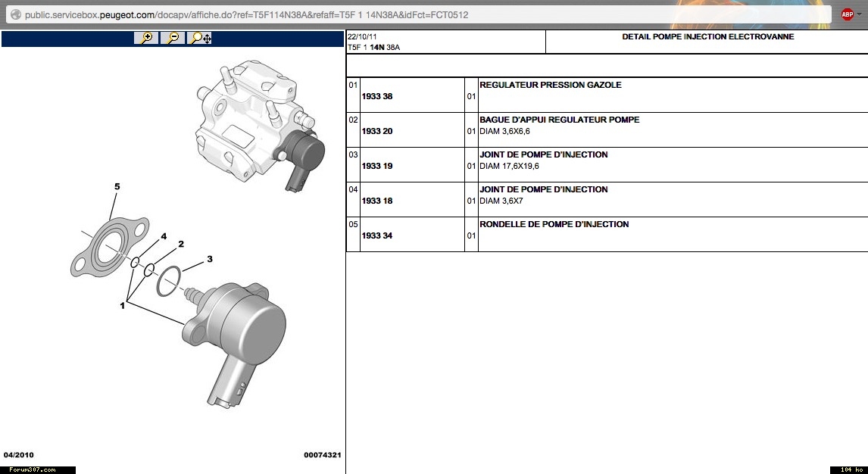Image resolution: width=868 pixels, height=474 pixels.
Task: Click row index 02 in parts table
Action: click(353, 120)
